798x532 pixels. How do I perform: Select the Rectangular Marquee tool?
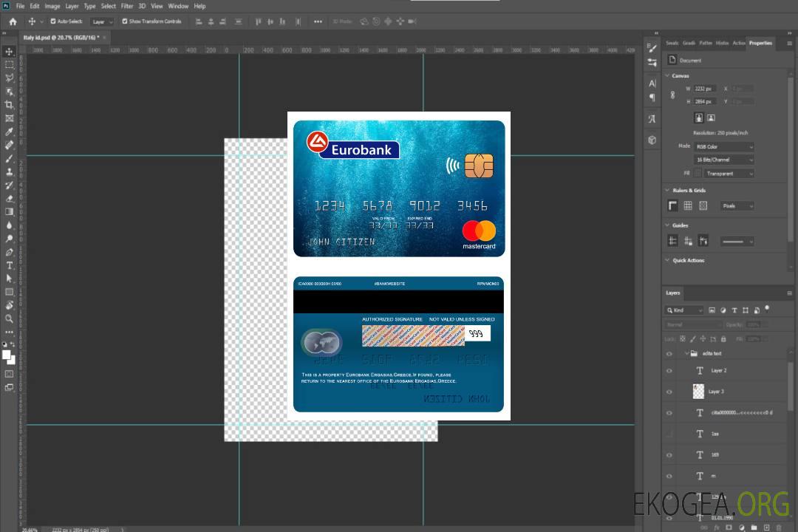pos(9,65)
